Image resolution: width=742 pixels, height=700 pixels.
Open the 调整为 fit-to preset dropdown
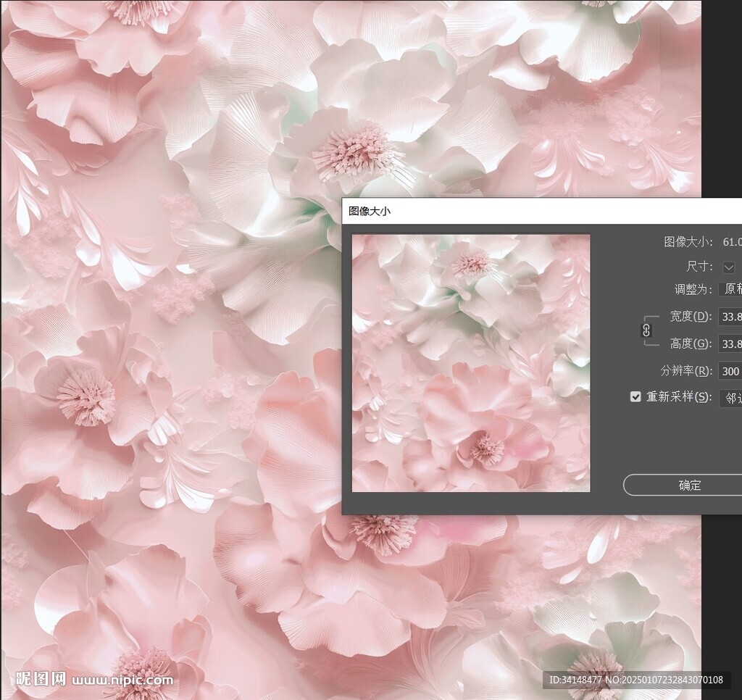pos(731,289)
